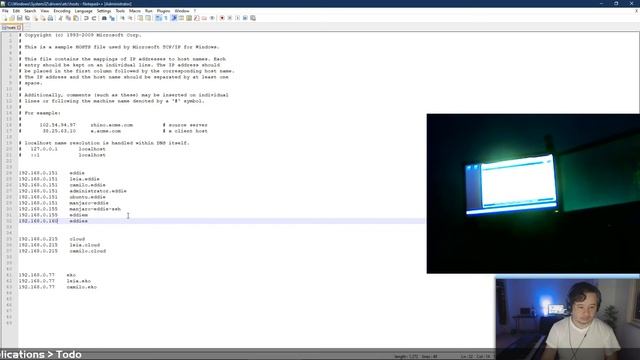Screen dimensions: 640x360
Task: Open the Plugins menu
Action: 163,11
